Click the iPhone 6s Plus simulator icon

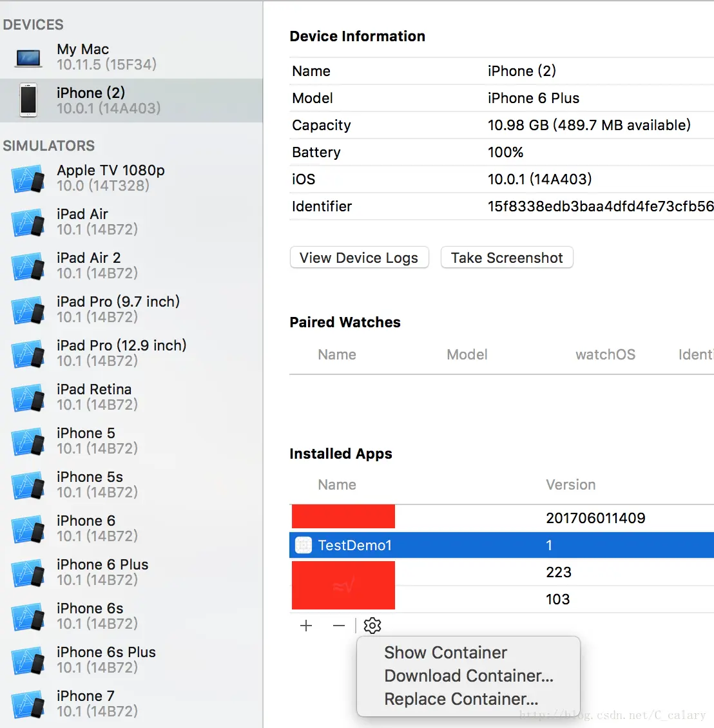click(28, 660)
